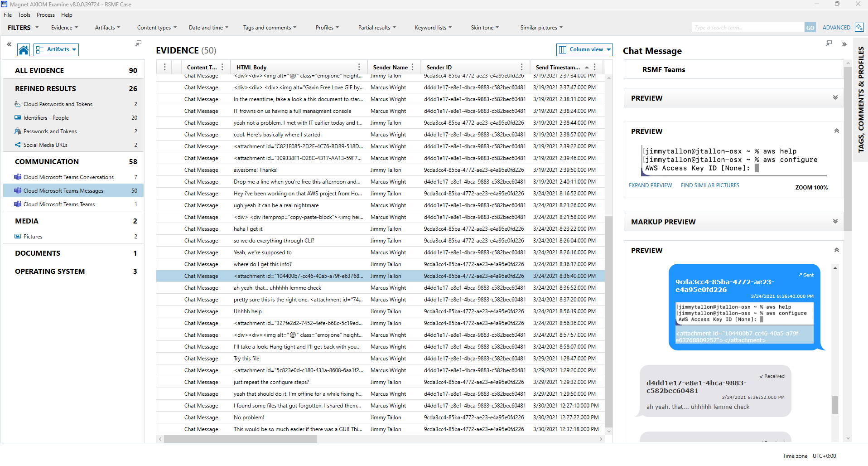
Task: Open the HTML Body column options menu
Action: pyautogui.click(x=359, y=67)
